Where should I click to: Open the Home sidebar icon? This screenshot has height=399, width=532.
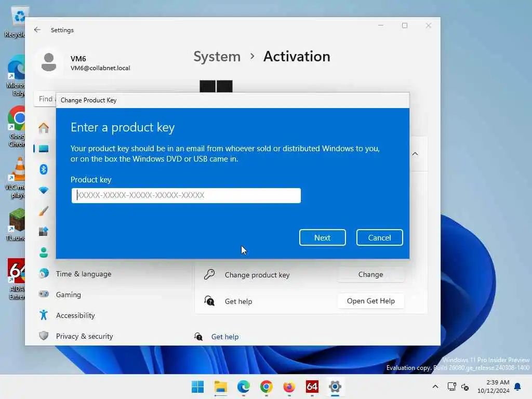point(44,128)
